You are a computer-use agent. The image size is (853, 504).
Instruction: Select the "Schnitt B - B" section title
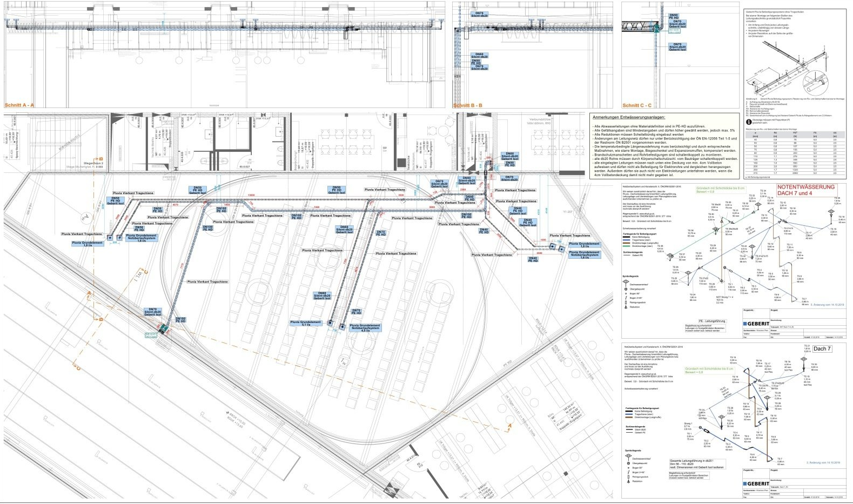468,105
